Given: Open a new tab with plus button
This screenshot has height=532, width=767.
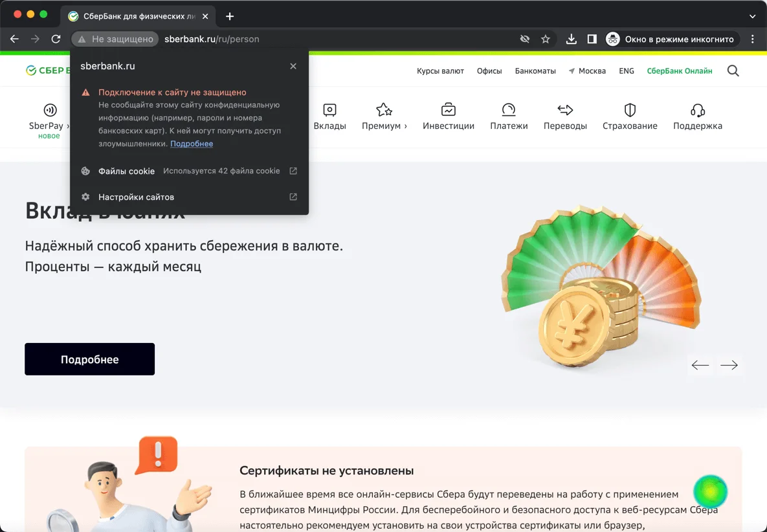Looking at the screenshot, I should (x=229, y=16).
